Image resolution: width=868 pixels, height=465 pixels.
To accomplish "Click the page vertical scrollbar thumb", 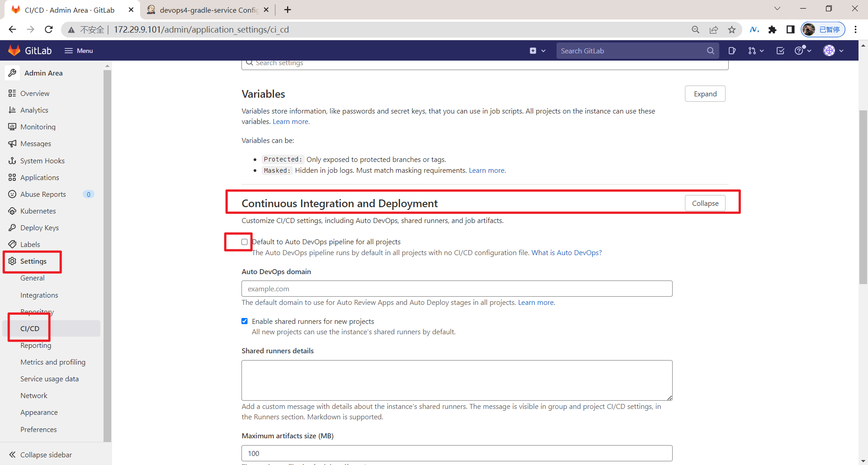I will click(863, 197).
